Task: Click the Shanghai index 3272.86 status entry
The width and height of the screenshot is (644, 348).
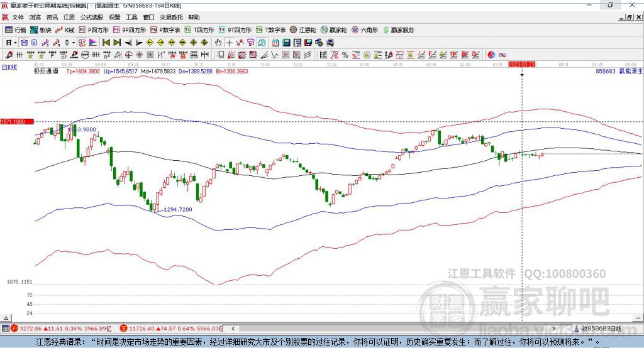Action: click(x=61, y=329)
